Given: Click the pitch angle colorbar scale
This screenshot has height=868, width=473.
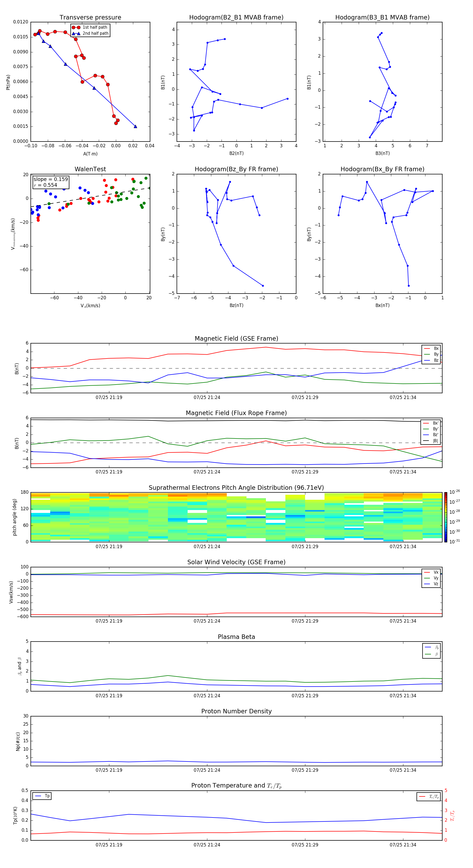Looking at the screenshot, I should tap(446, 517).
